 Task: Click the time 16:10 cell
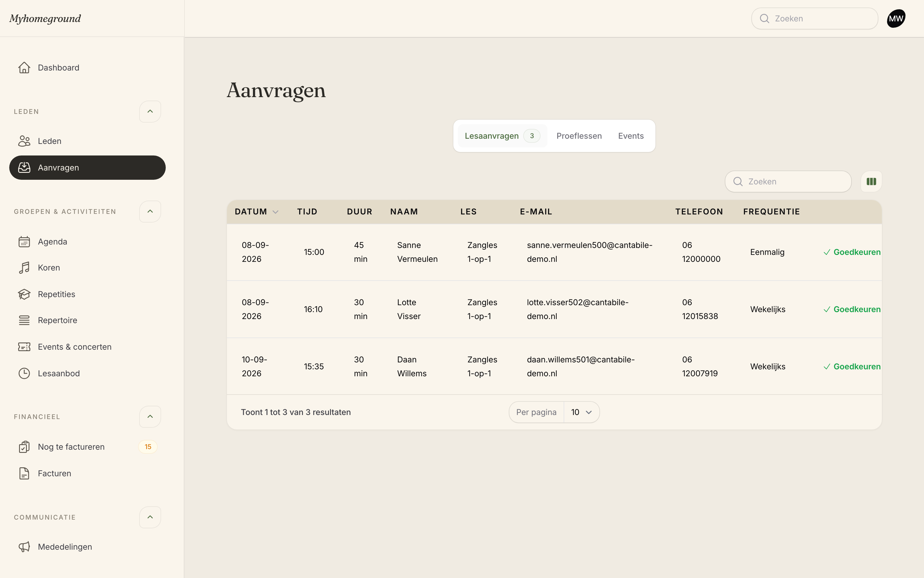tap(313, 310)
